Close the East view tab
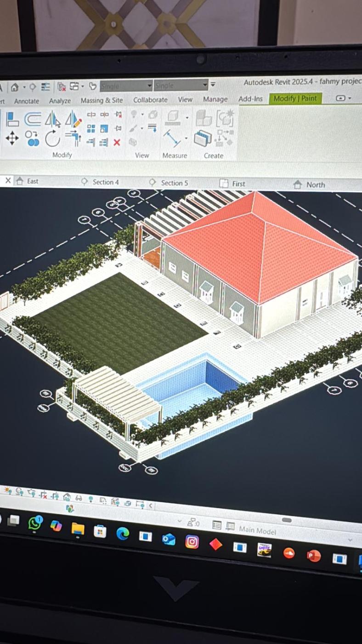 click(x=8, y=181)
